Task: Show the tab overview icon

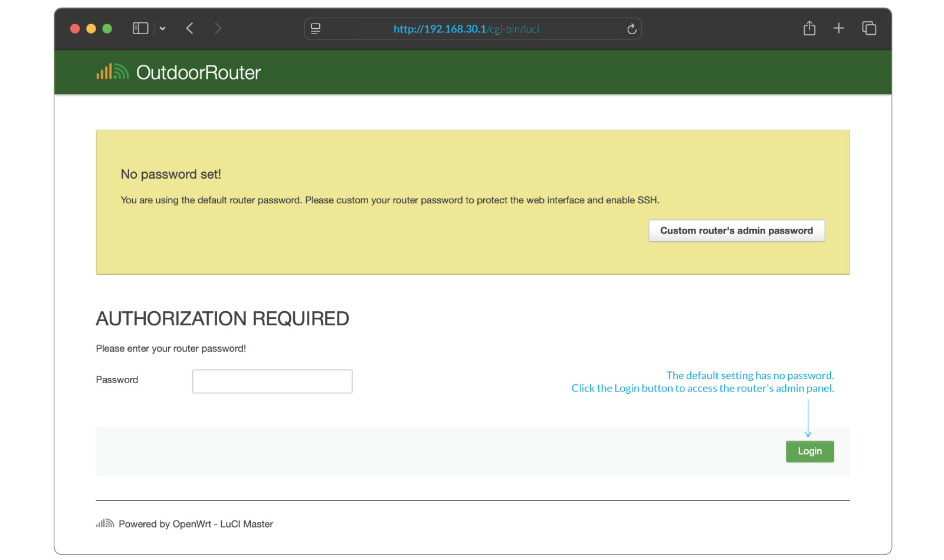Action: [869, 28]
